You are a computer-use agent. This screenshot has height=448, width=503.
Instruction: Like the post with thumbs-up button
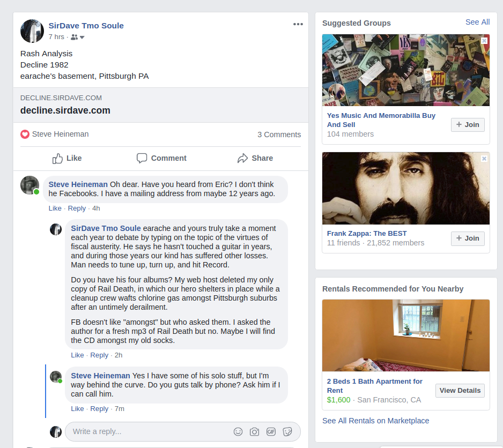67,158
